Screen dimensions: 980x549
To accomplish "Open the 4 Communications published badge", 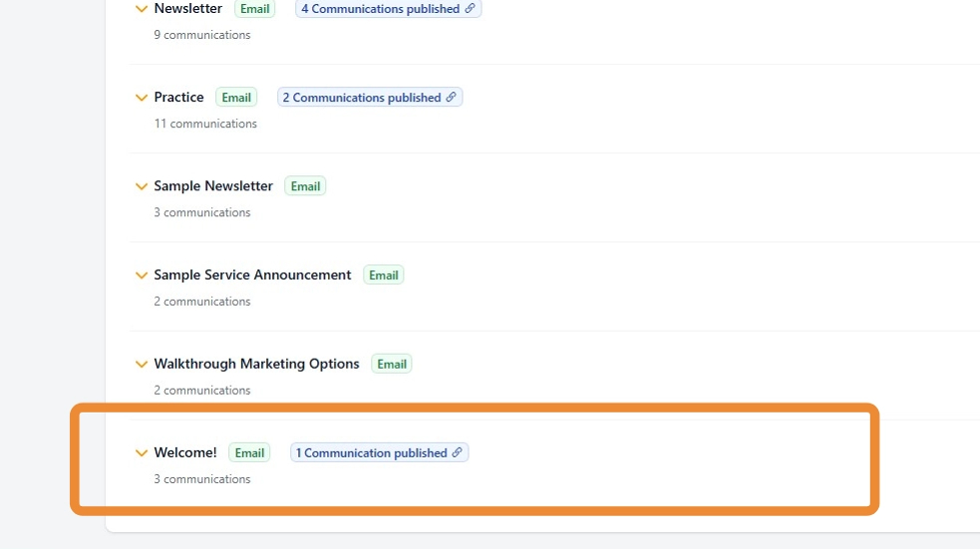I will [380, 9].
